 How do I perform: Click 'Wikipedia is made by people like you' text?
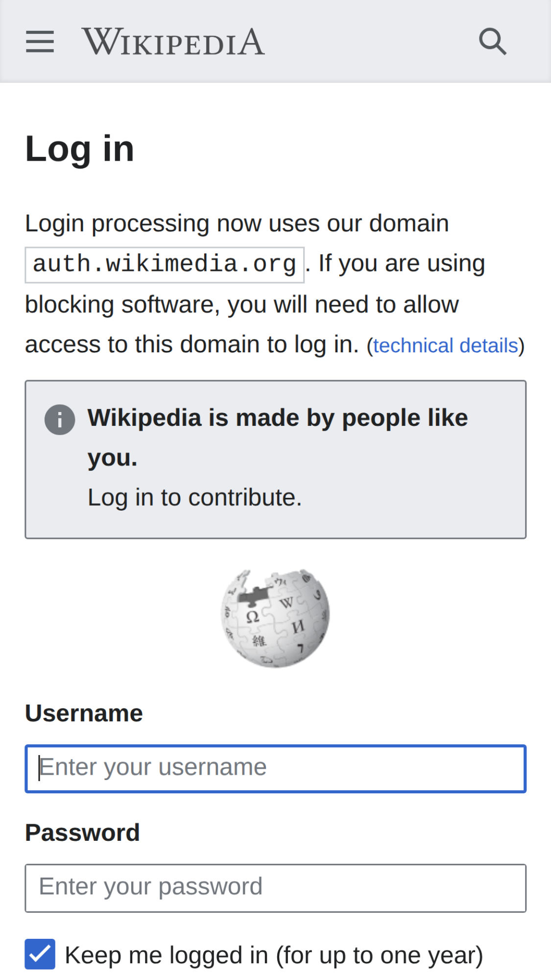coord(277,418)
